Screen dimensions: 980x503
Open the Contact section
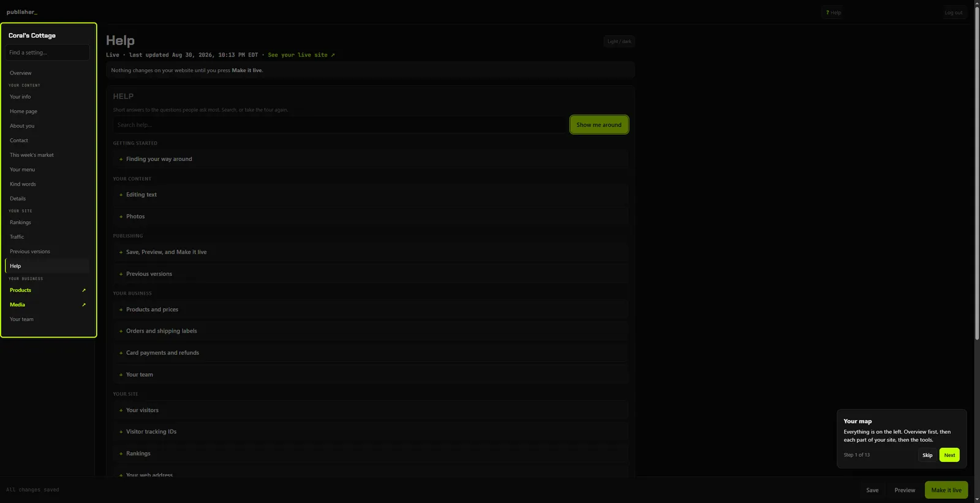point(47,141)
